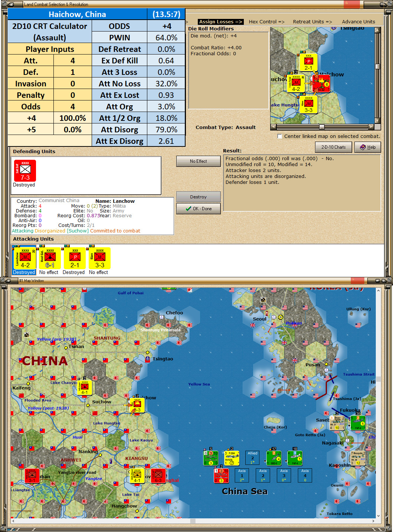Open the Advance Units step
Viewport: 393px width, 532px height.
(358, 22)
